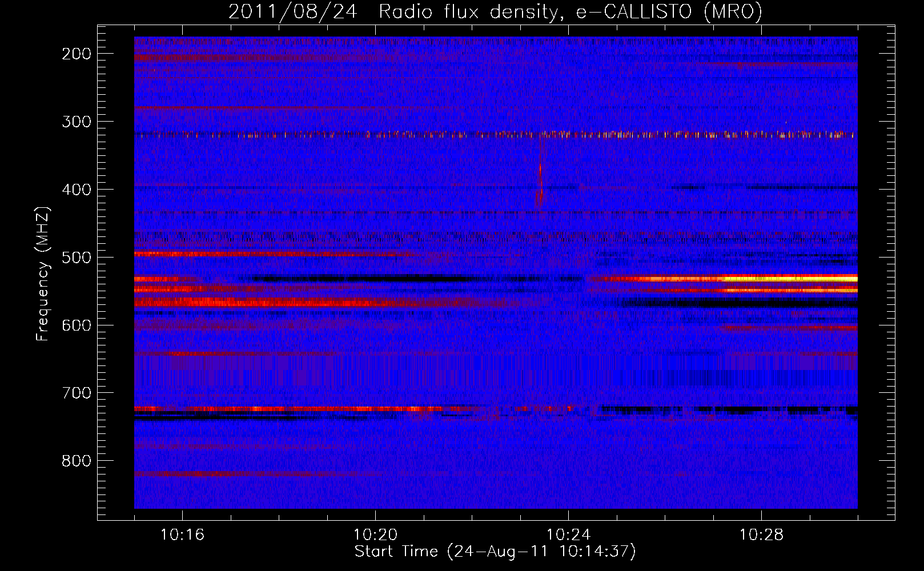Screen dimensions: 924x571
Task: Click the dotted orange line near 320 MHz
Action: pyautogui.click(x=496, y=135)
